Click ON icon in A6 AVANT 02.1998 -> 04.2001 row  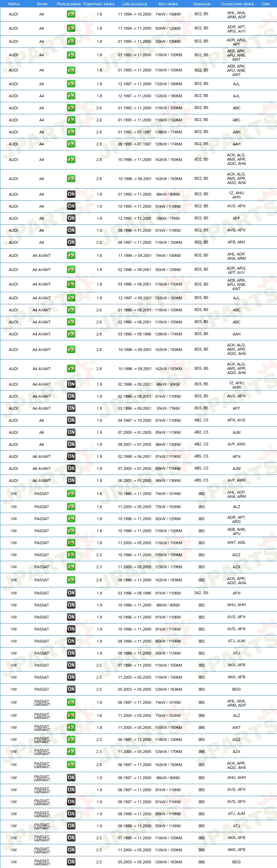click(x=71, y=456)
